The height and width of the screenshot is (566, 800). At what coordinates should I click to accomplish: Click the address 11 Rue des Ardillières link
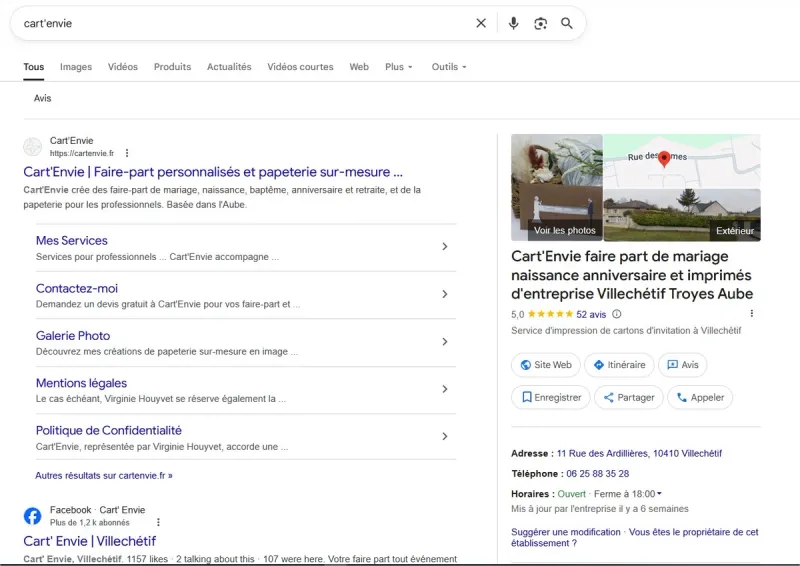point(639,453)
